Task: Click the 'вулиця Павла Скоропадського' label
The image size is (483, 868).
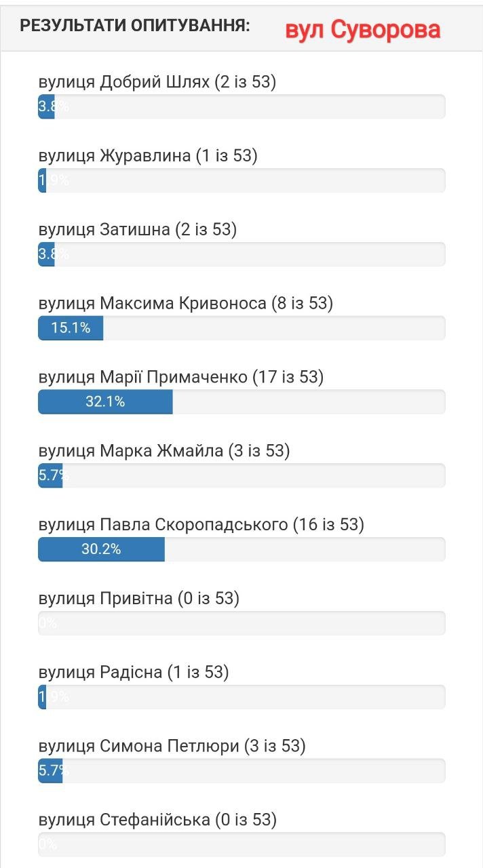Action: point(201,525)
